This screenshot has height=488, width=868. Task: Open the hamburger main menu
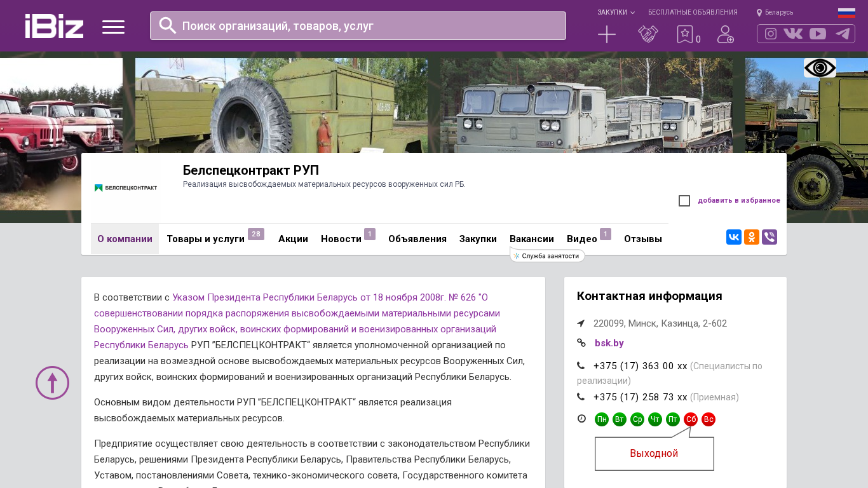click(113, 27)
